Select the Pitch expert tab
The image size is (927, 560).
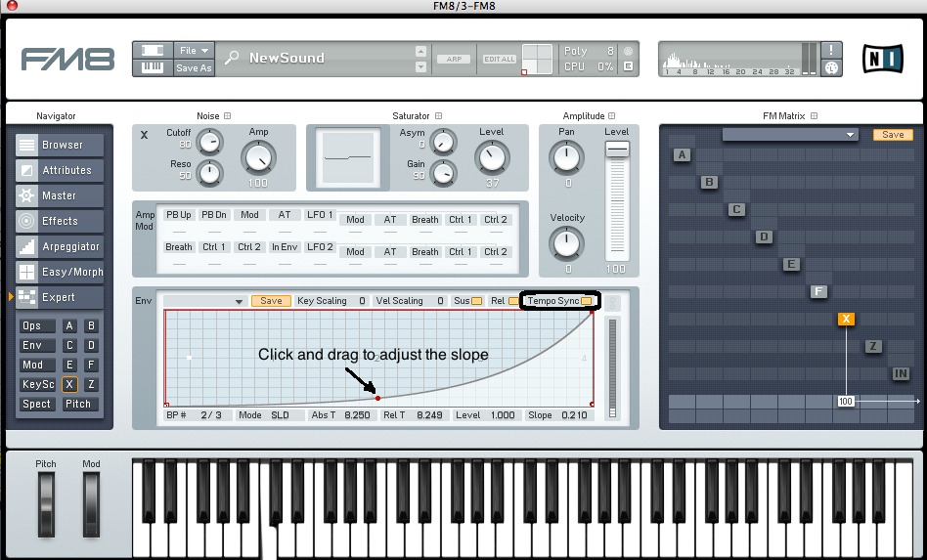78,404
